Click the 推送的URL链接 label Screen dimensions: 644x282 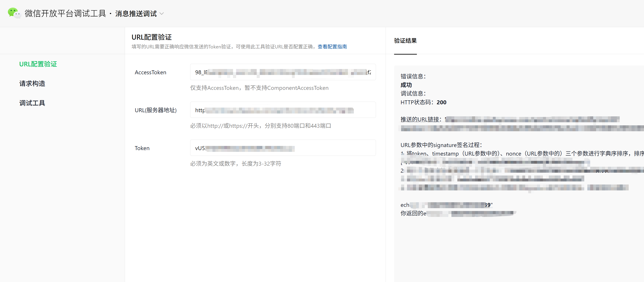click(421, 119)
